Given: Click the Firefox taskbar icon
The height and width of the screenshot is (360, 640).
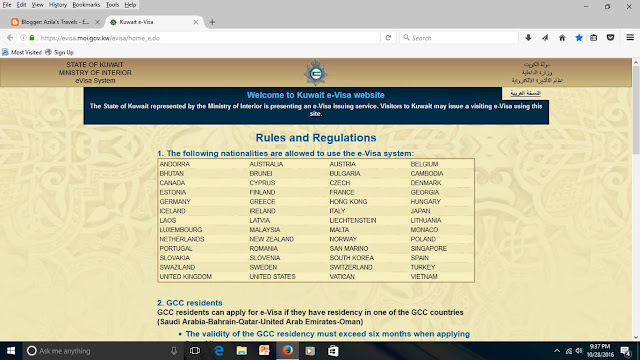Looking at the screenshot, I should 287,350.
